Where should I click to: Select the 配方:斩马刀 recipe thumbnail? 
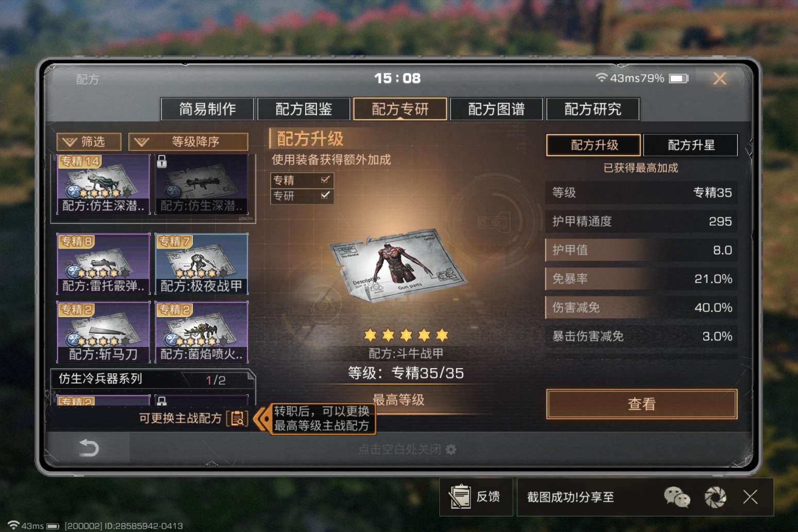104,332
